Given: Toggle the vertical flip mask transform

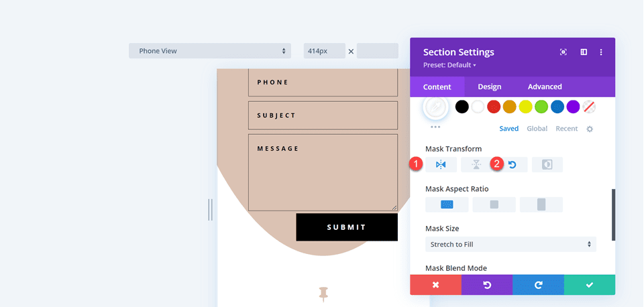Looking at the screenshot, I should click(x=476, y=165).
